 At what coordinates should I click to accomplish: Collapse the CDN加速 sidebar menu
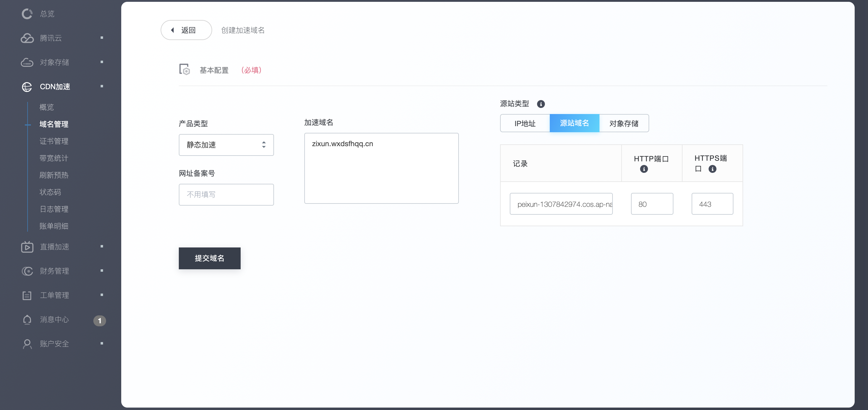pos(102,86)
